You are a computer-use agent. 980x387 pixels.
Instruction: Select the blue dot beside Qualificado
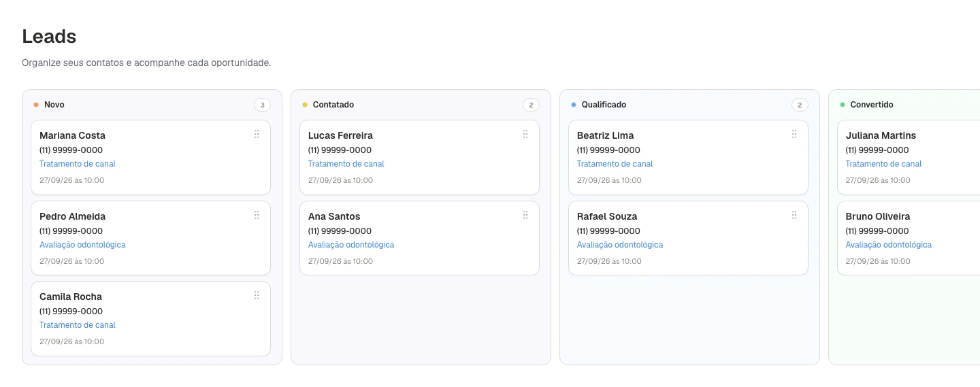[574, 105]
